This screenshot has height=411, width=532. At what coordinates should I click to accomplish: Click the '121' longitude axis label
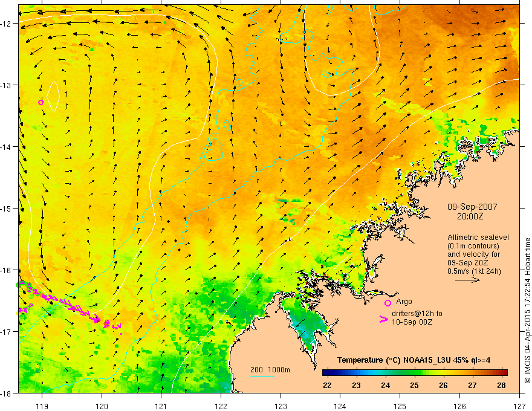161,406
